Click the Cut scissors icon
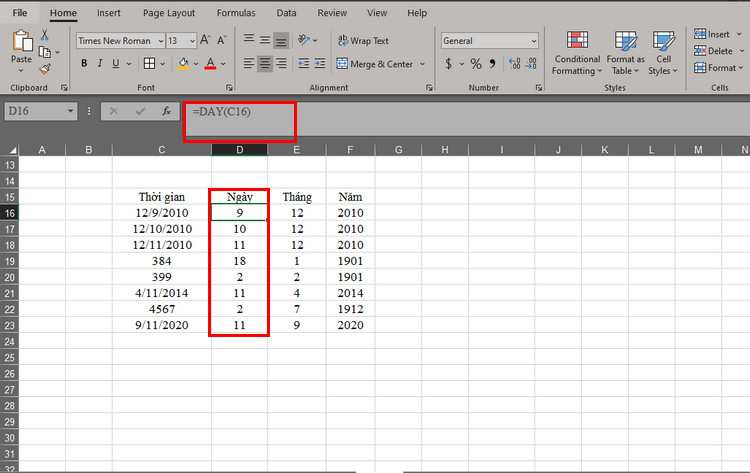The image size is (750, 473). [44, 35]
